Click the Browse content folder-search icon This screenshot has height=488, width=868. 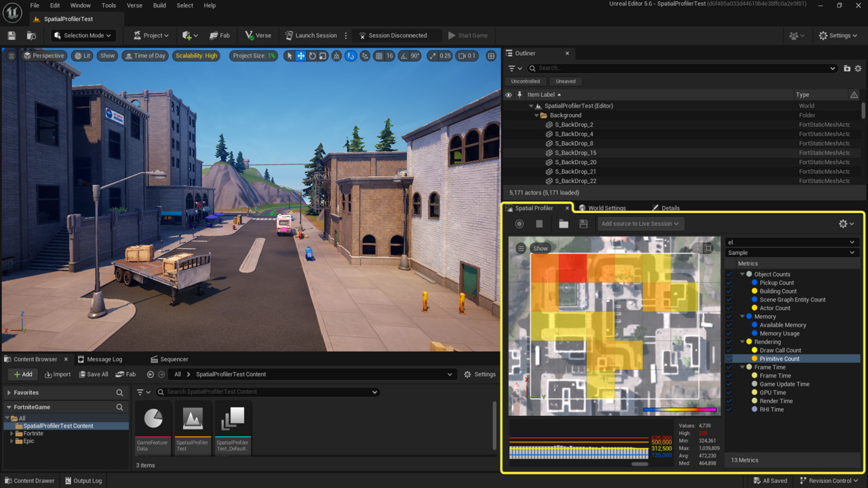point(31,35)
